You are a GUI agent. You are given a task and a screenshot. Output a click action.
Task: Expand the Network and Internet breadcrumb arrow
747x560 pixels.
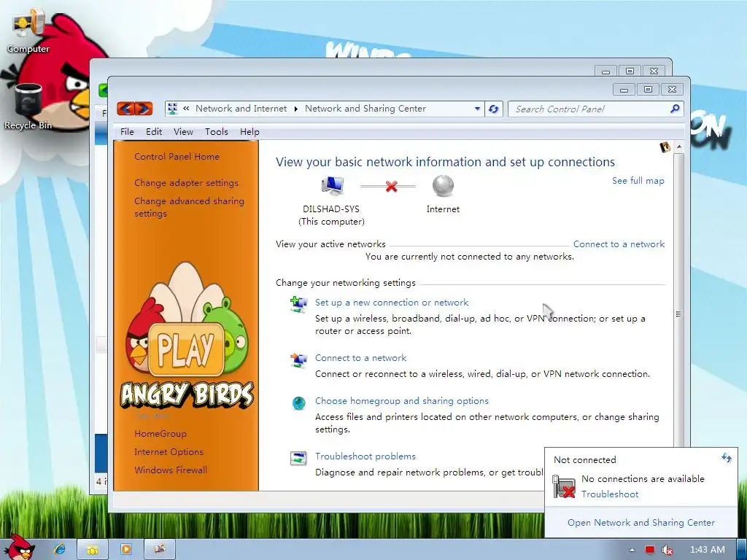pyautogui.click(x=296, y=109)
